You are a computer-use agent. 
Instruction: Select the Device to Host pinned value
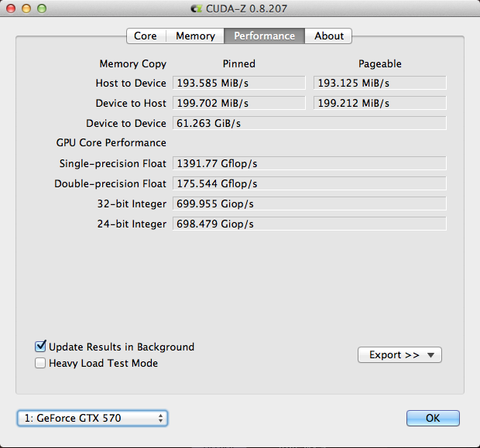click(238, 103)
